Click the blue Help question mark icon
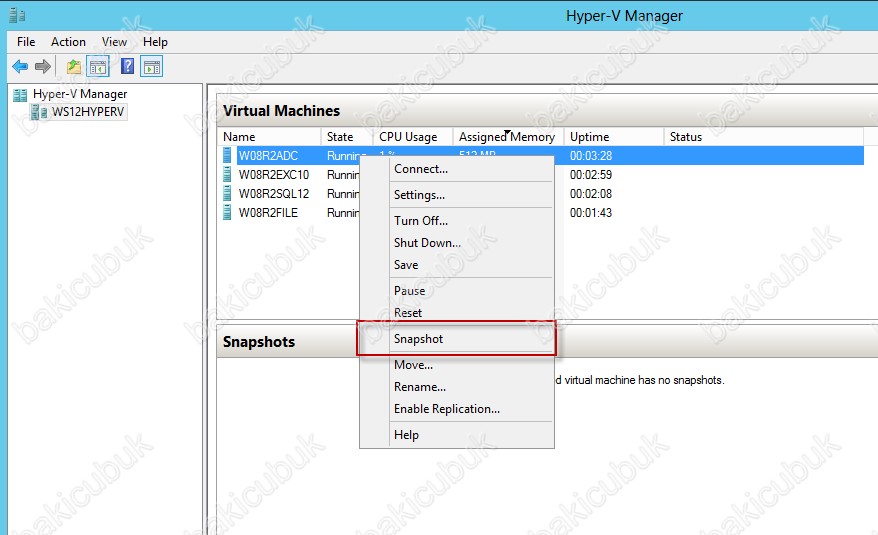This screenshot has width=878, height=535. (x=128, y=67)
